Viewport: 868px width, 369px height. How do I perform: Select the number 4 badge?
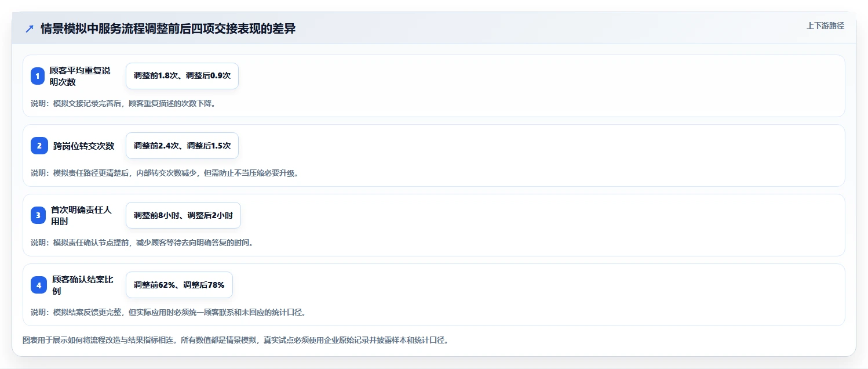[x=39, y=285]
